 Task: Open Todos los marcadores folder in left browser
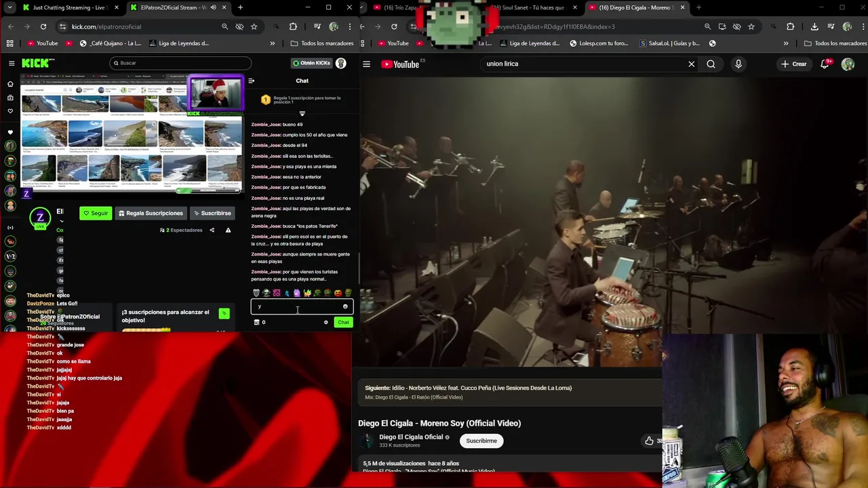tap(321, 43)
